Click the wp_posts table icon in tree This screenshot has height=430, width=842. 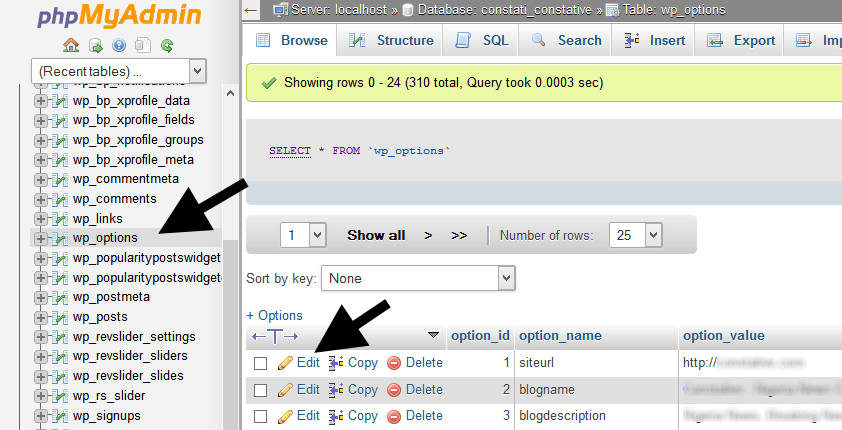(x=59, y=318)
